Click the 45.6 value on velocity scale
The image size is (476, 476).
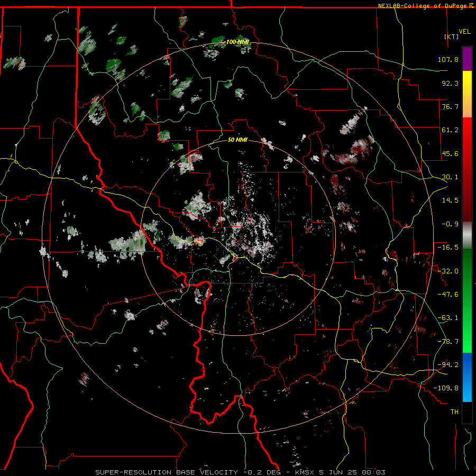[x=450, y=153]
